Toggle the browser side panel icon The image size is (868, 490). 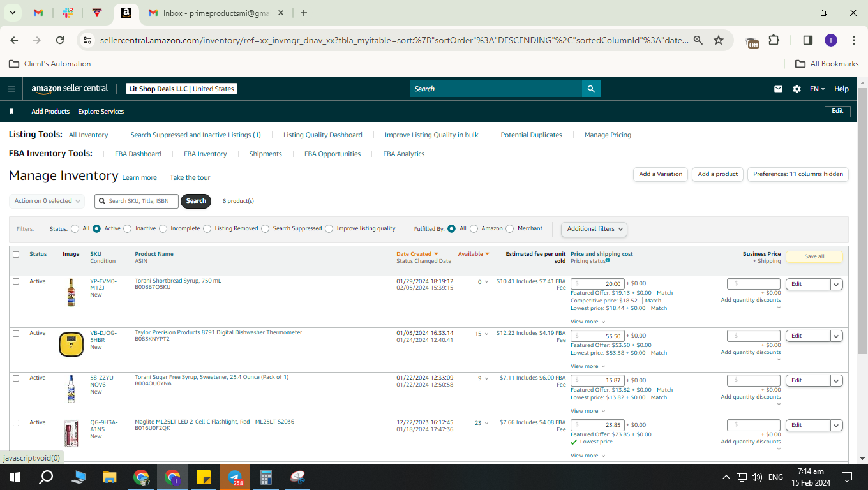point(807,40)
